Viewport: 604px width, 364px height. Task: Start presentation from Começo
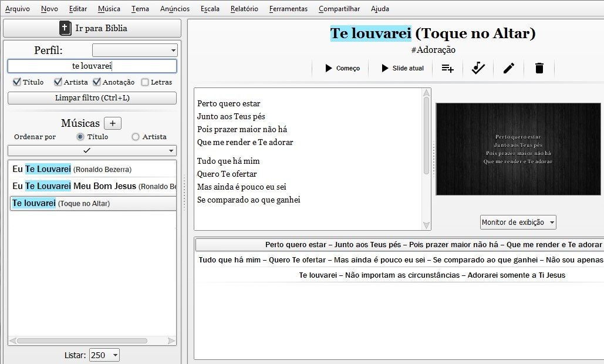pos(342,68)
